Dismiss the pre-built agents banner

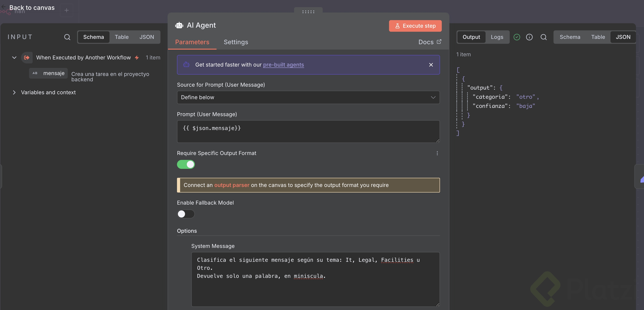point(431,65)
